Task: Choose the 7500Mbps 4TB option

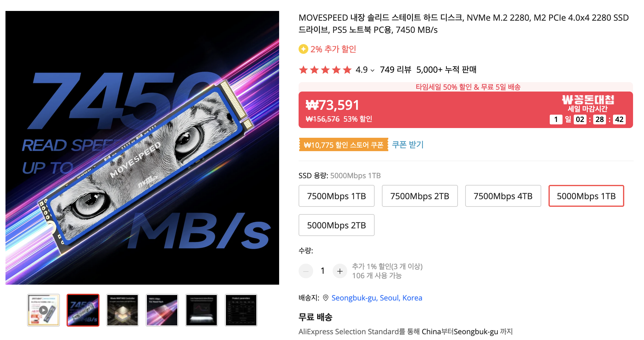Action: point(503,196)
